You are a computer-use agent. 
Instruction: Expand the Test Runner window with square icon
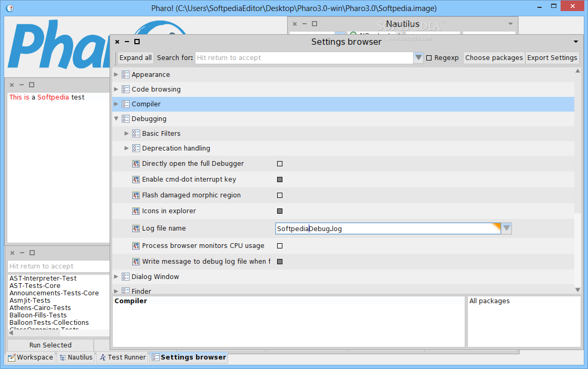32,253
